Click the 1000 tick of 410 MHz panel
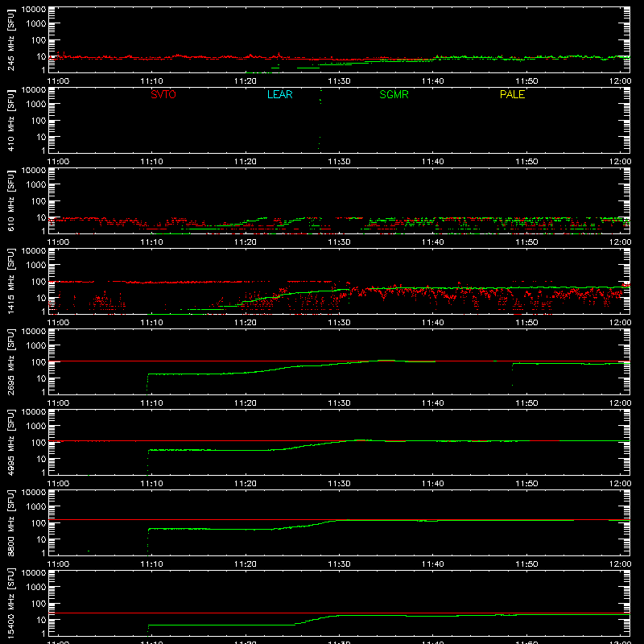 pyautogui.click(x=36, y=105)
